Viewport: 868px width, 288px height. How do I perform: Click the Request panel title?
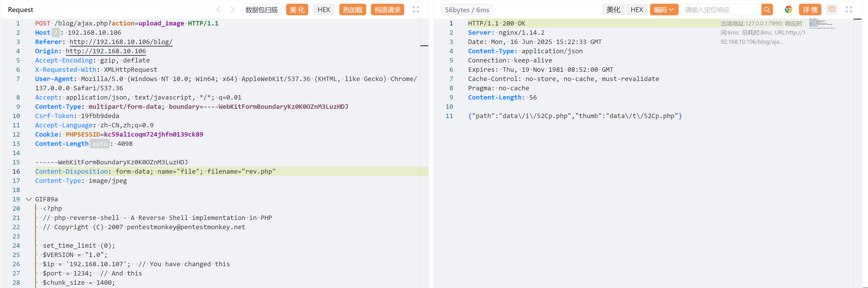click(x=21, y=10)
